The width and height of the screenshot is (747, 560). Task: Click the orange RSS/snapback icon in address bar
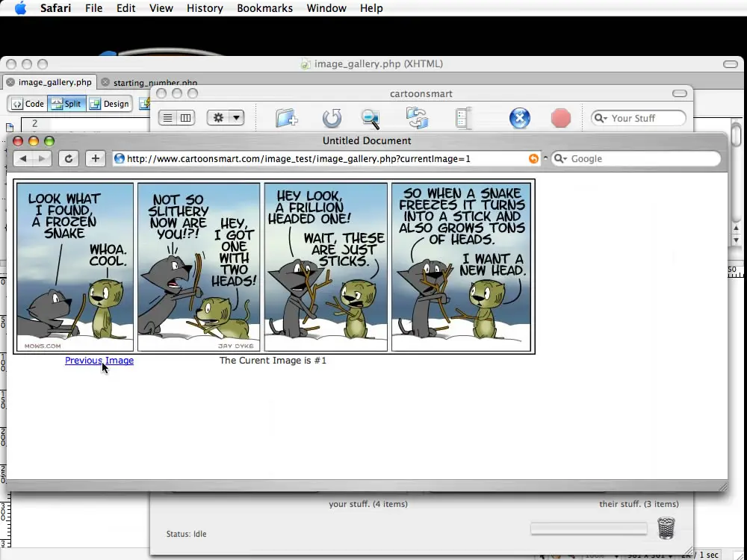pos(533,158)
